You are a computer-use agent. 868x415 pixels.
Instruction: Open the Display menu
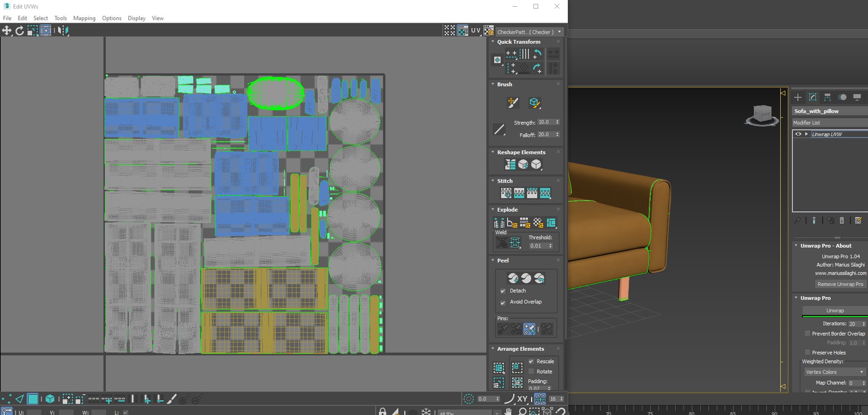click(x=137, y=18)
